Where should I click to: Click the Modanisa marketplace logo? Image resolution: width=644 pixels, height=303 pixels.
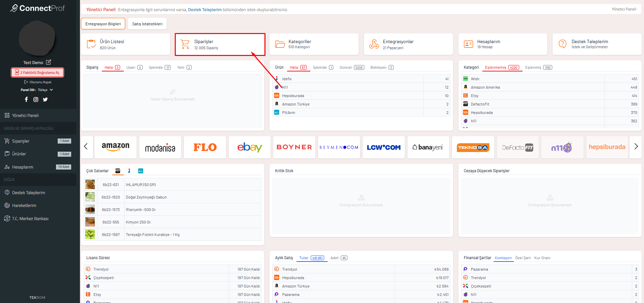coord(160,147)
